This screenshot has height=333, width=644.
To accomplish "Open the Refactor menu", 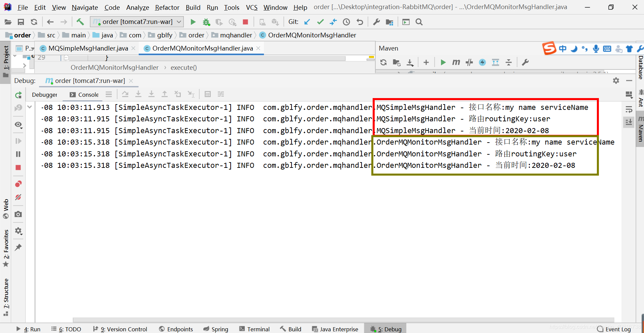I will point(167,7).
